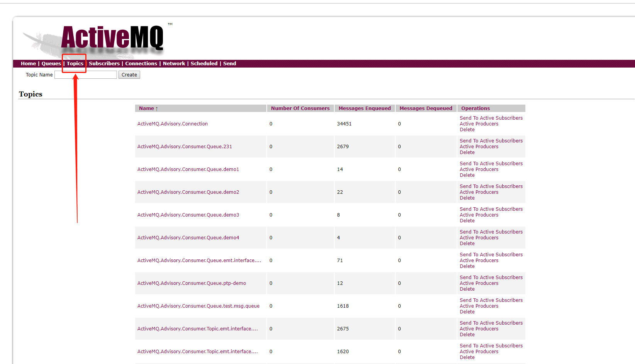Screen dimensions: 635x364
Task: Open the Subscribers page
Action: point(104,63)
